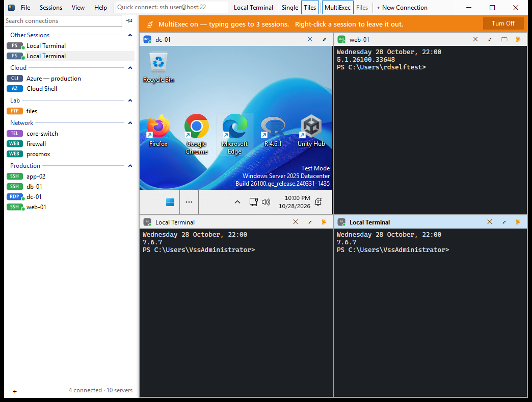Screen dimensions: 532x402
Task: Expand the highlighted Local Terminal tile
Action: (504, 222)
